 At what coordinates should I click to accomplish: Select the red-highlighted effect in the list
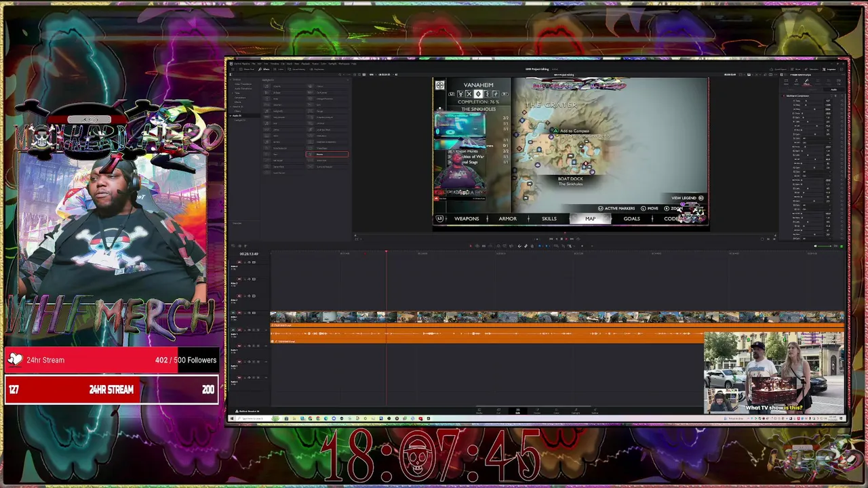327,154
